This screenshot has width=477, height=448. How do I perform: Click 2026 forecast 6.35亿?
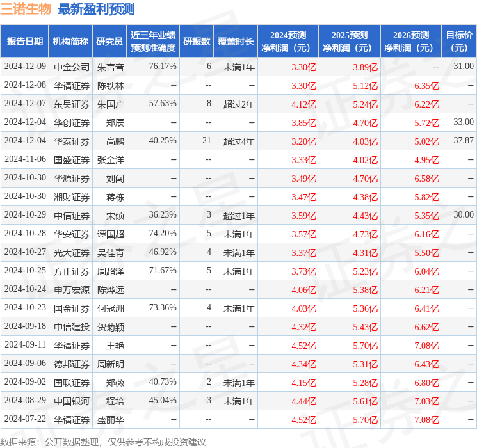(x=427, y=86)
